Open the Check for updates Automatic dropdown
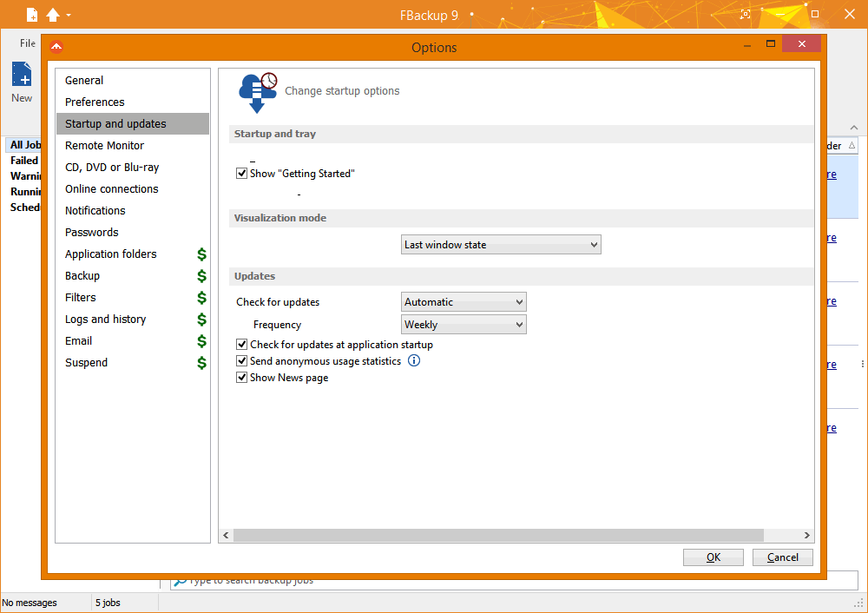 [464, 302]
